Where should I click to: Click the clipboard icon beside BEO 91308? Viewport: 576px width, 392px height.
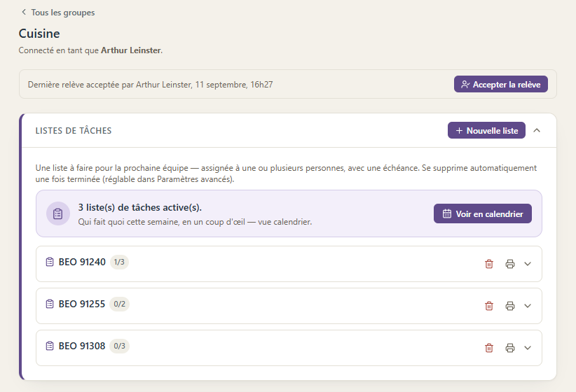click(50, 346)
